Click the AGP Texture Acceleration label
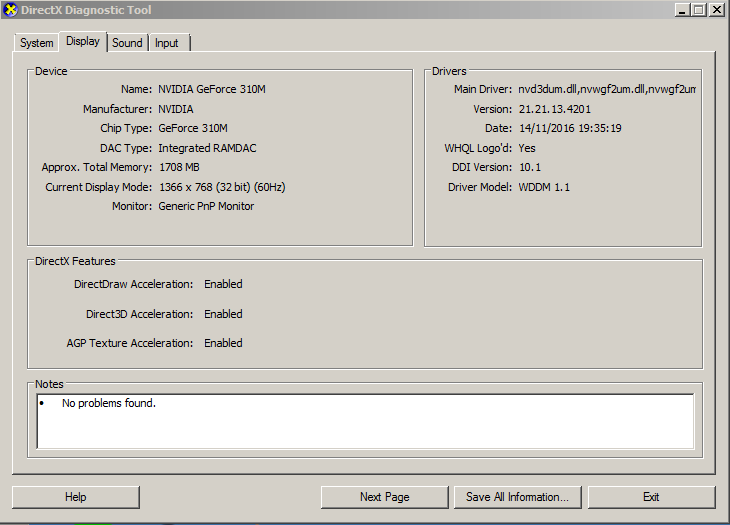Viewport: 730px width, 525px height. [x=130, y=343]
